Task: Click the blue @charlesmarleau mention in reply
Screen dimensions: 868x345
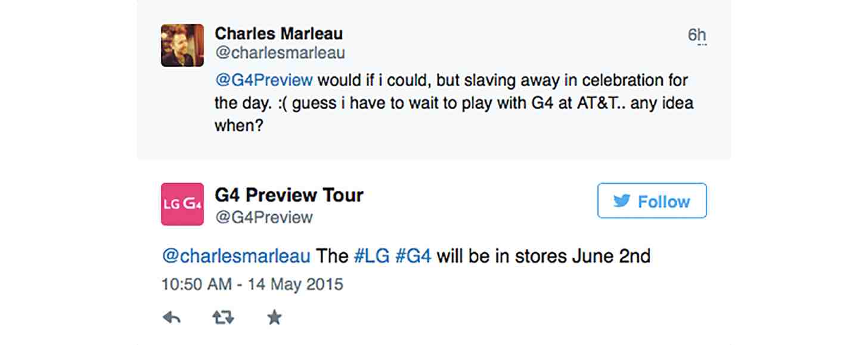Action: 236,256
